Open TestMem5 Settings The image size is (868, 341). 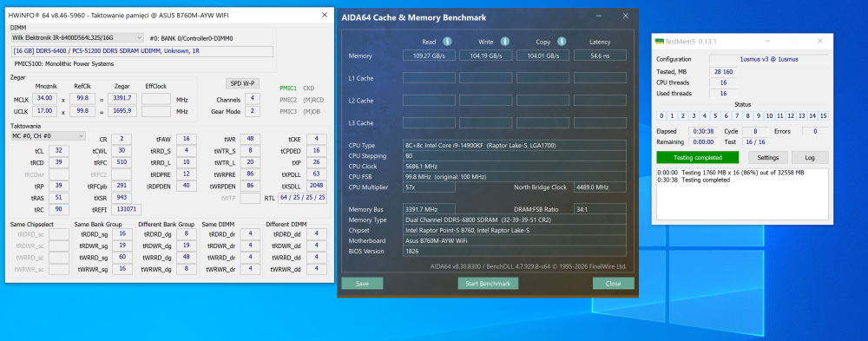[x=768, y=158]
